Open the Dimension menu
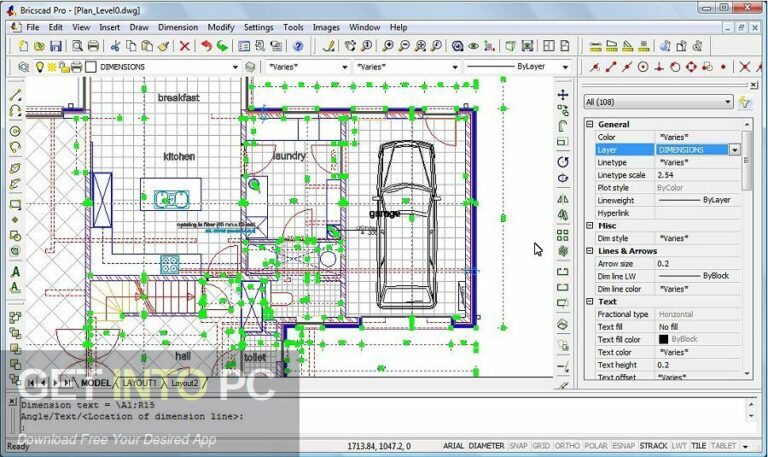768x457 pixels. [x=178, y=27]
